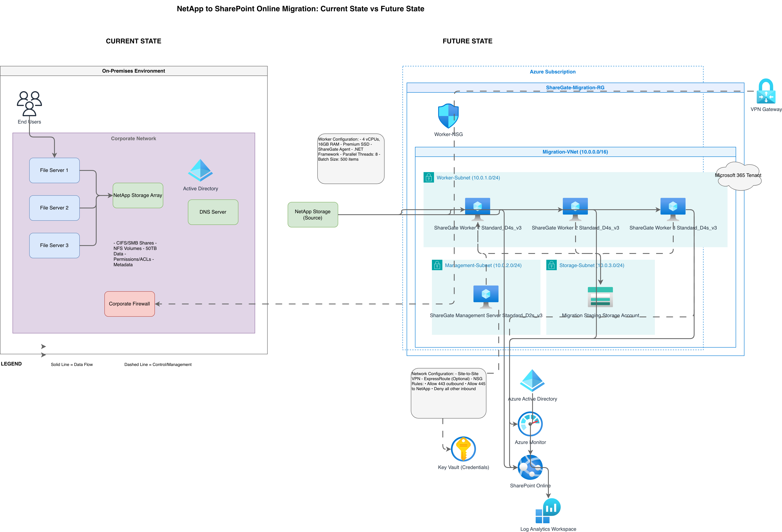Screen dimensions: 782x532
Task: Select the diagram title text
Action: point(300,9)
